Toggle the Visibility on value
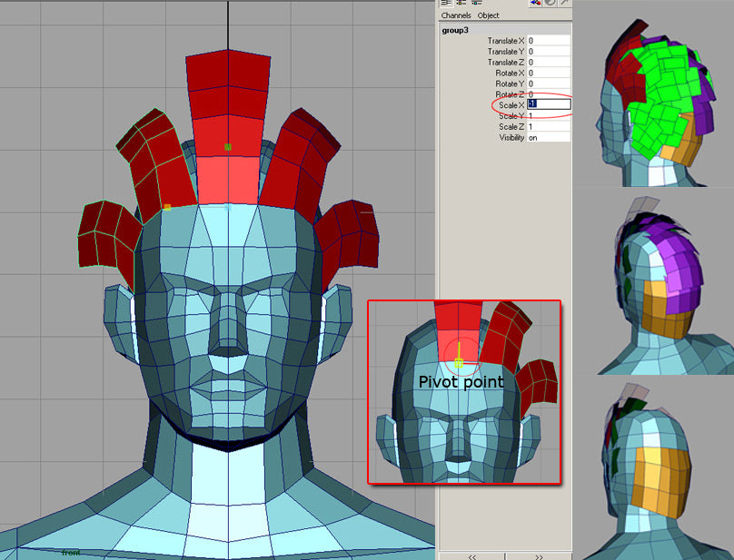This screenshot has width=734, height=560. (x=549, y=138)
